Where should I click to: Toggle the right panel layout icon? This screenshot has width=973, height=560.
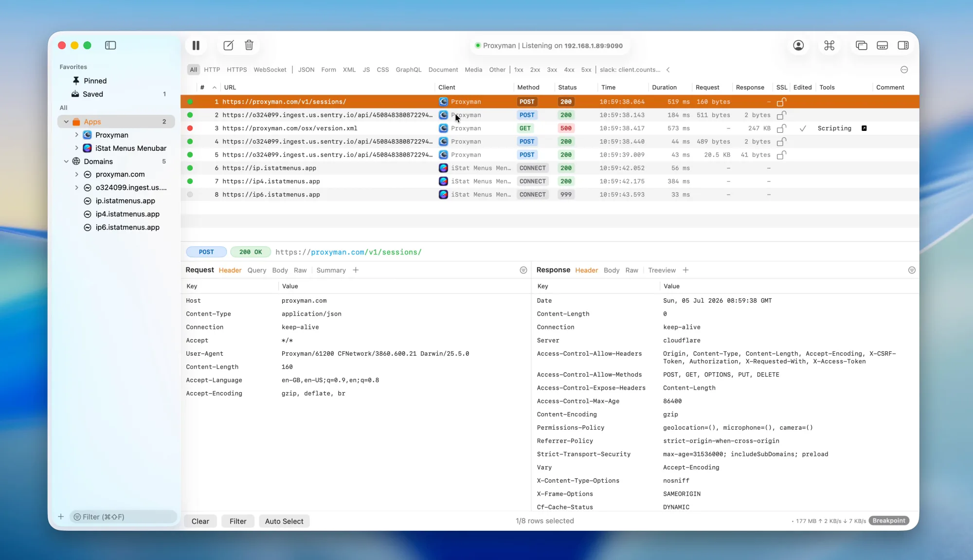point(903,45)
